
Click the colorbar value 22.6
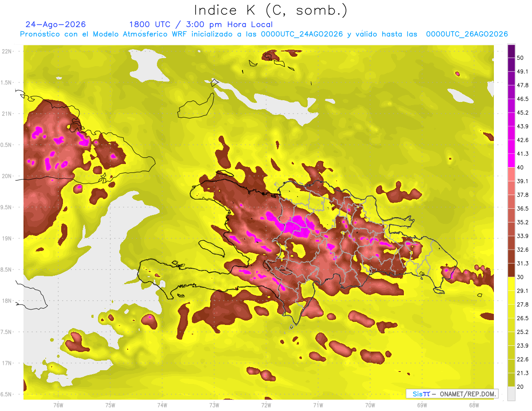[523, 359]
